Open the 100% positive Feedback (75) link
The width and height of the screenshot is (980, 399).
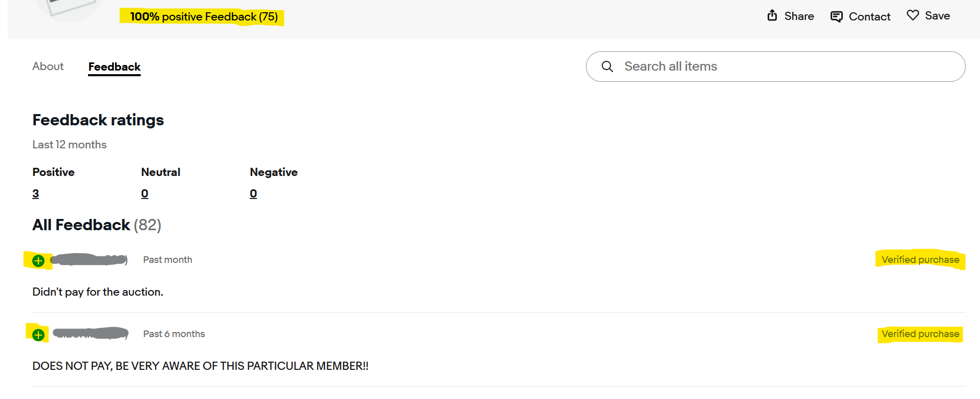pyautogui.click(x=204, y=17)
